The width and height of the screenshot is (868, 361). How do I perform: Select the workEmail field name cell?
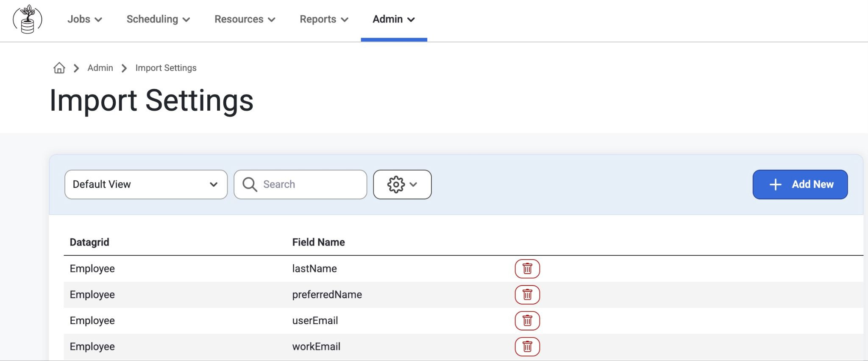coord(316,347)
